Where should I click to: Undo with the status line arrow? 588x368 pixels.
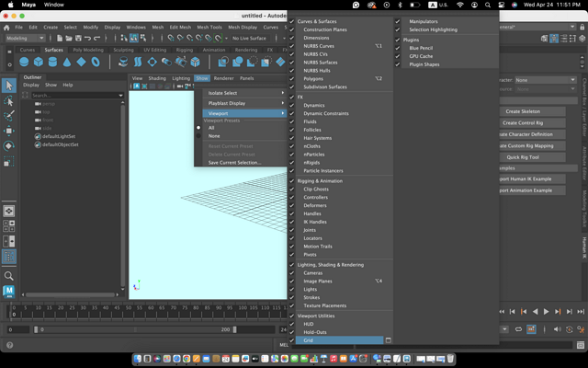coord(88,38)
